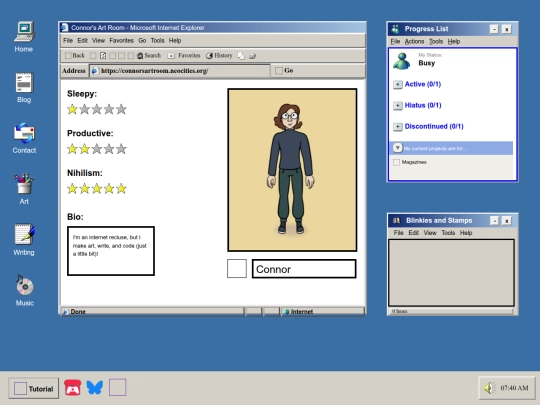Click the speaker volume icon in tray

click(x=489, y=388)
